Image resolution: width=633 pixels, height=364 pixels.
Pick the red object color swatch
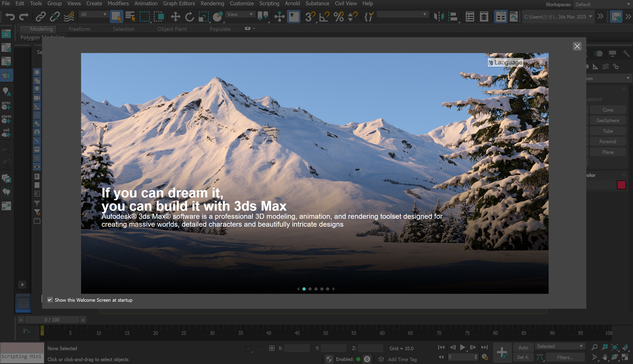coord(621,185)
